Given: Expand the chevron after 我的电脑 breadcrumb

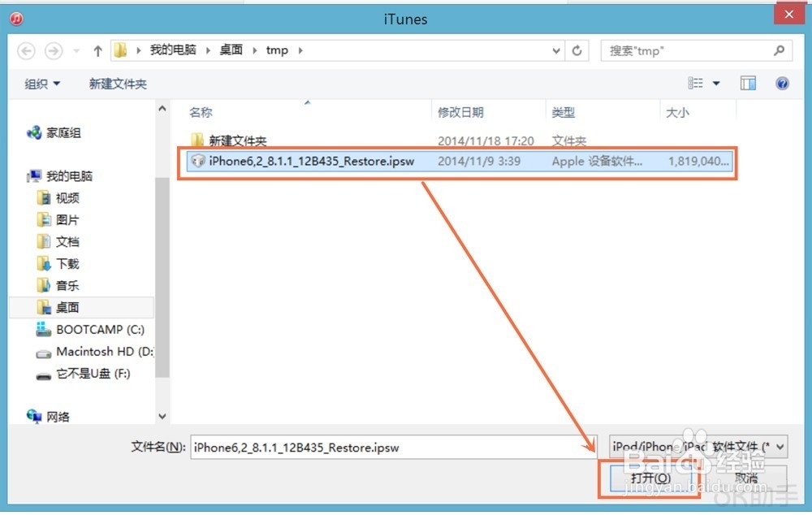Looking at the screenshot, I should [208, 50].
